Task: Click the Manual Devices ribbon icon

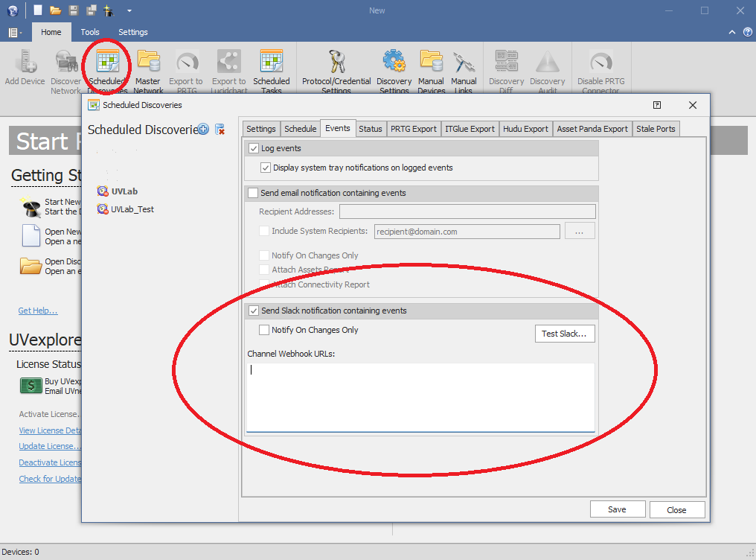Action: pyautogui.click(x=431, y=61)
